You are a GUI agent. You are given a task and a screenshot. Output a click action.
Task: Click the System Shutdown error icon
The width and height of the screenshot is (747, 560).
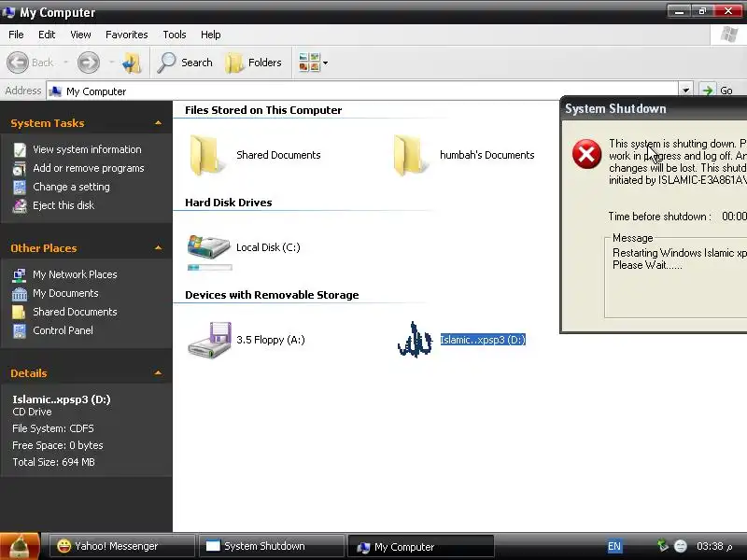pos(586,154)
